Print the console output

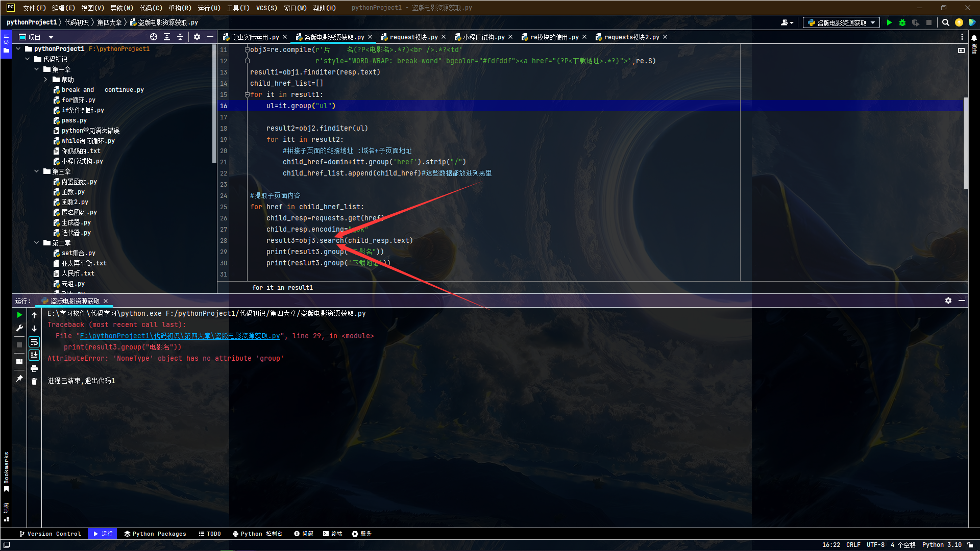click(x=34, y=368)
